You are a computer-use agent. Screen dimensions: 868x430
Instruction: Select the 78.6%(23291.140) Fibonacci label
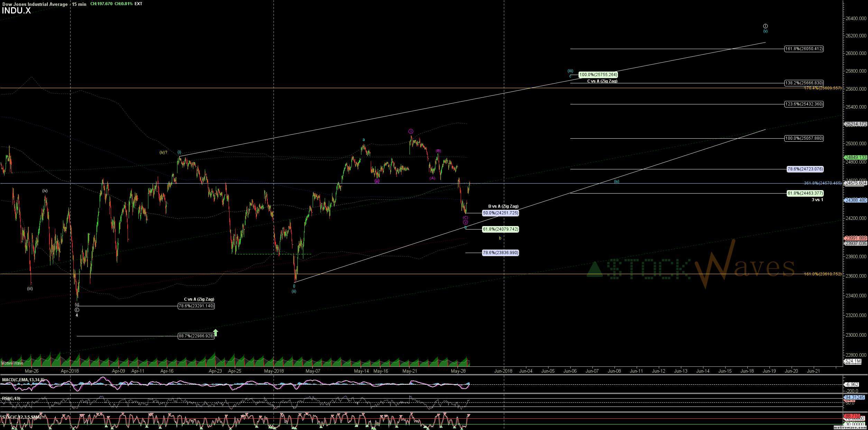point(196,306)
